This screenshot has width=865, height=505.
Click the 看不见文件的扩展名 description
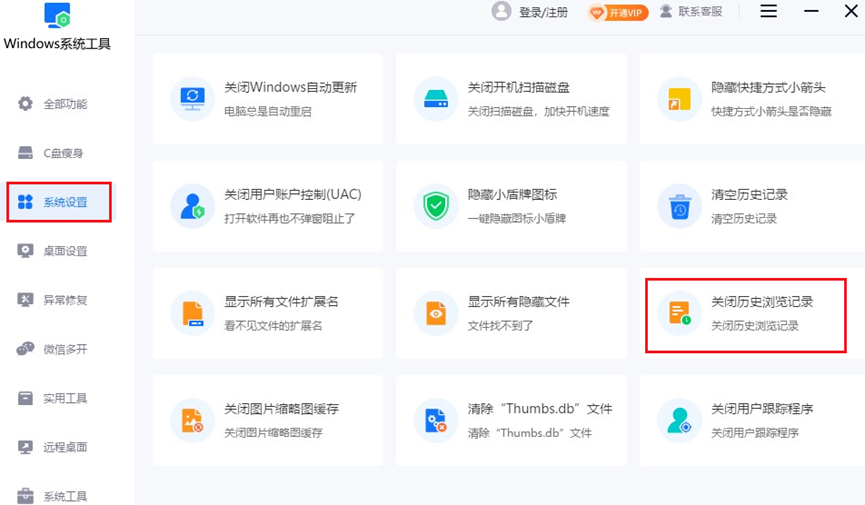pyautogui.click(x=273, y=326)
